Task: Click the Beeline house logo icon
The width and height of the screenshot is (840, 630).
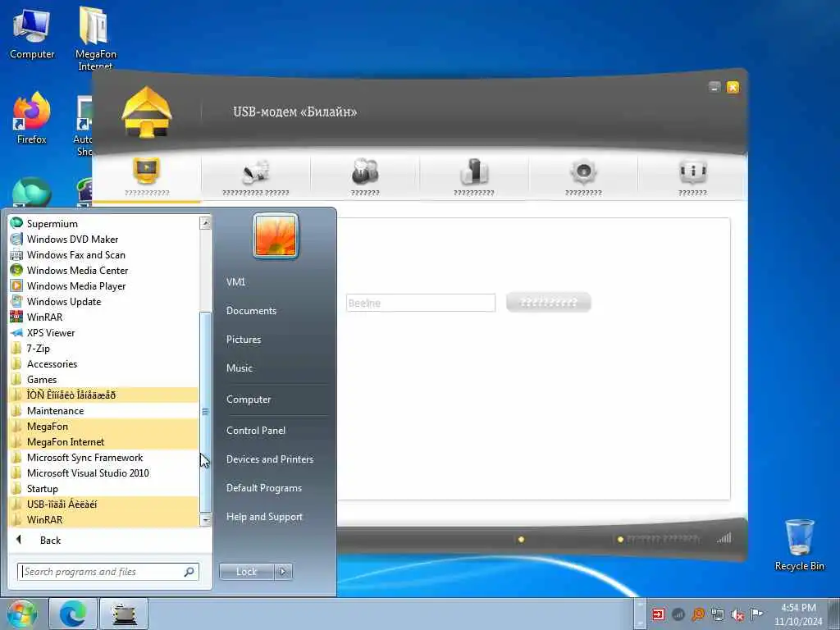Action: click(147, 112)
